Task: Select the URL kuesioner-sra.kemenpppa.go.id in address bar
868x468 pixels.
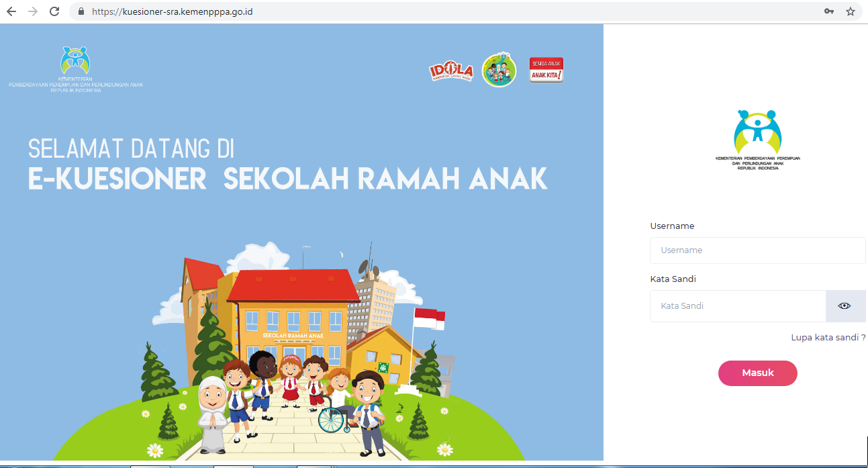Action: [x=173, y=11]
